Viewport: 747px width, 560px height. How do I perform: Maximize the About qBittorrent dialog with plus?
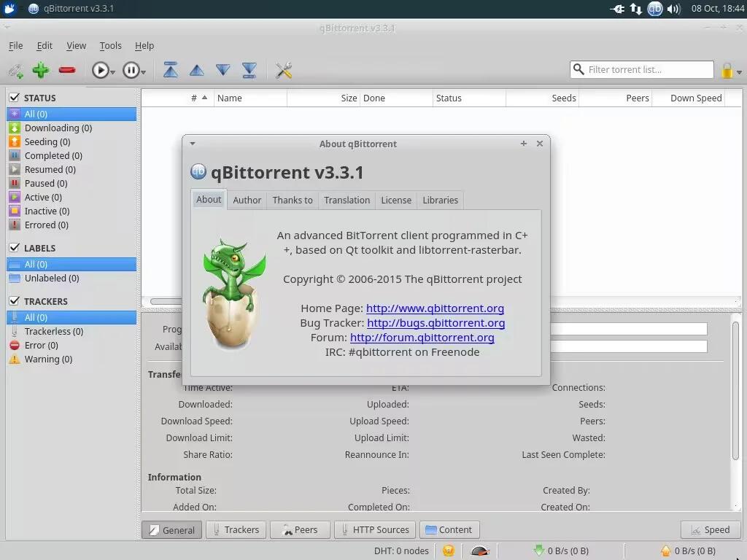coord(524,144)
